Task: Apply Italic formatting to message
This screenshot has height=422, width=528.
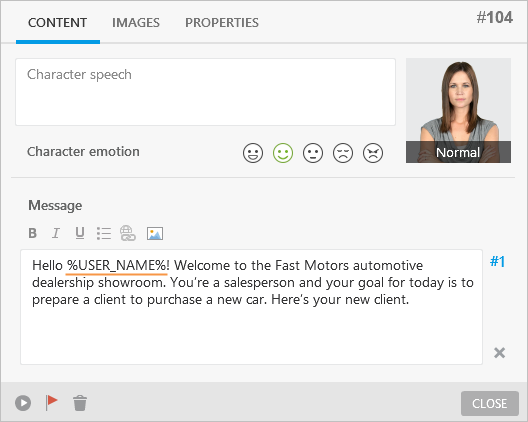Action: click(56, 233)
